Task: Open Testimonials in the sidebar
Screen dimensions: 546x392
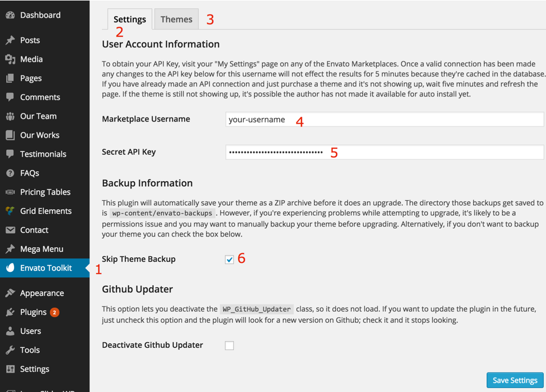Action: [45, 154]
